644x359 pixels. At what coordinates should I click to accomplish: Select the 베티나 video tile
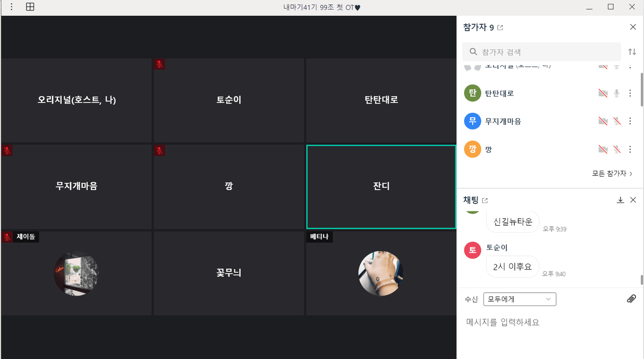click(x=381, y=273)
